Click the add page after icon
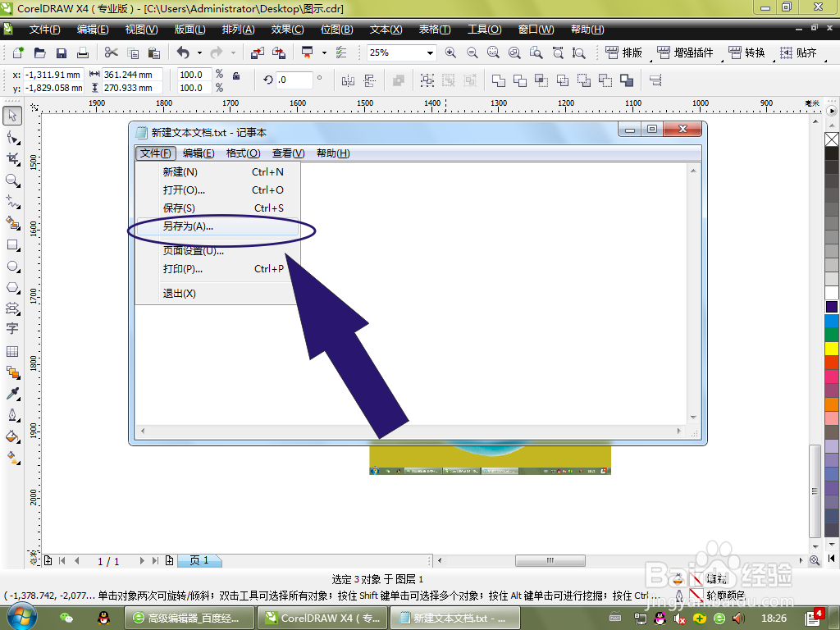840x630 pixels. 169,560
